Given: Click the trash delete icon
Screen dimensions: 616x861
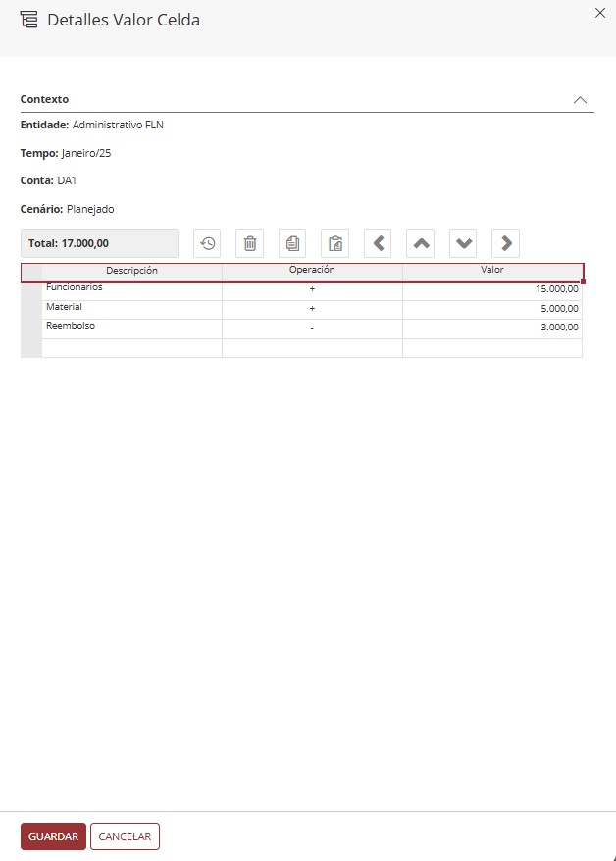Looking at the screenshot, I should 250,243.
